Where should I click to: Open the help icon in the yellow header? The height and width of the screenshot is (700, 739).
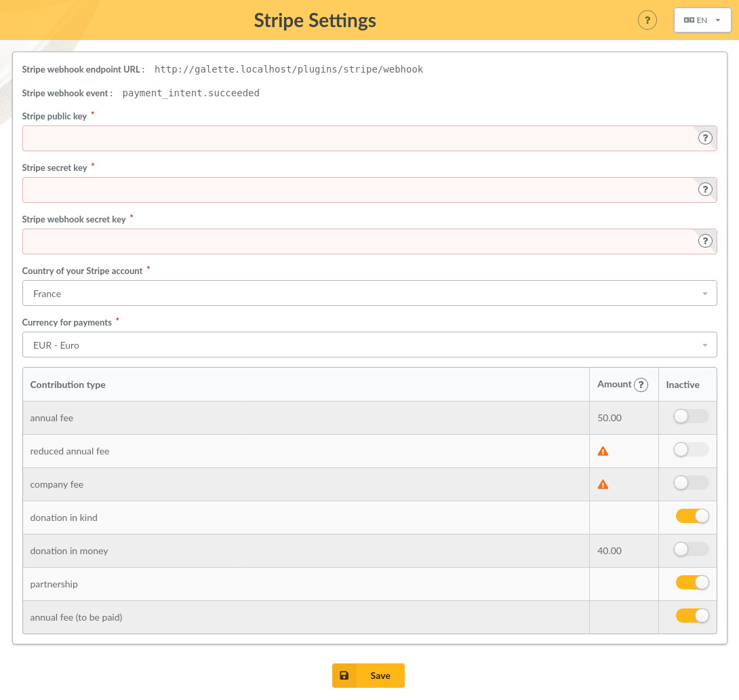(x=647, y=20)
